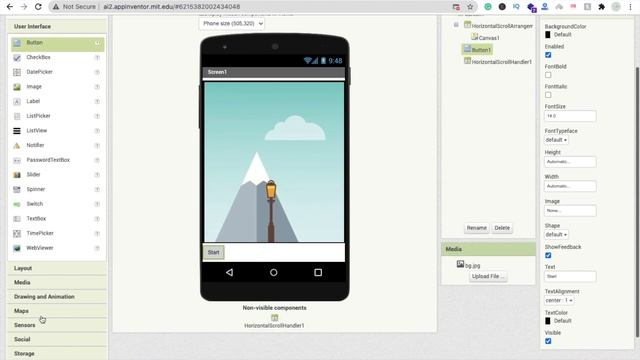Viewport: 640px width, 360px height.
Task: Open the BackgroundColor swatch
Action: tap(548, 35)
